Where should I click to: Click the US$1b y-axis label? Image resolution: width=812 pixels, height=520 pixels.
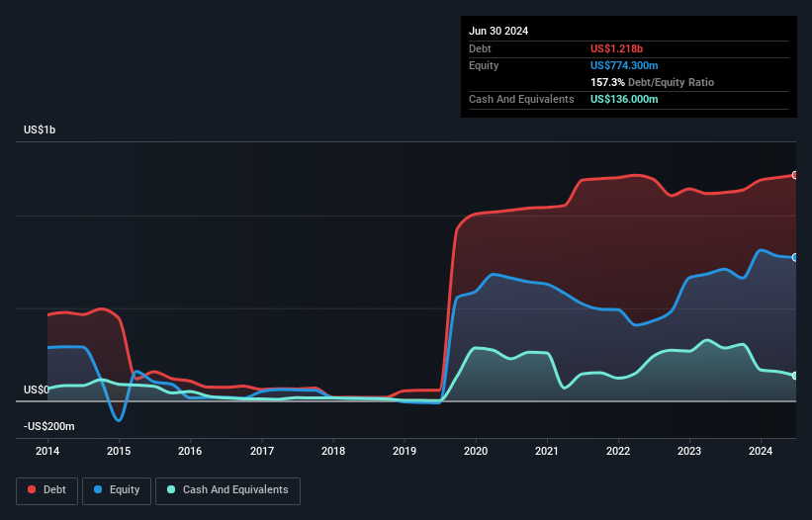pyautogui.click(x=40, y=130)
